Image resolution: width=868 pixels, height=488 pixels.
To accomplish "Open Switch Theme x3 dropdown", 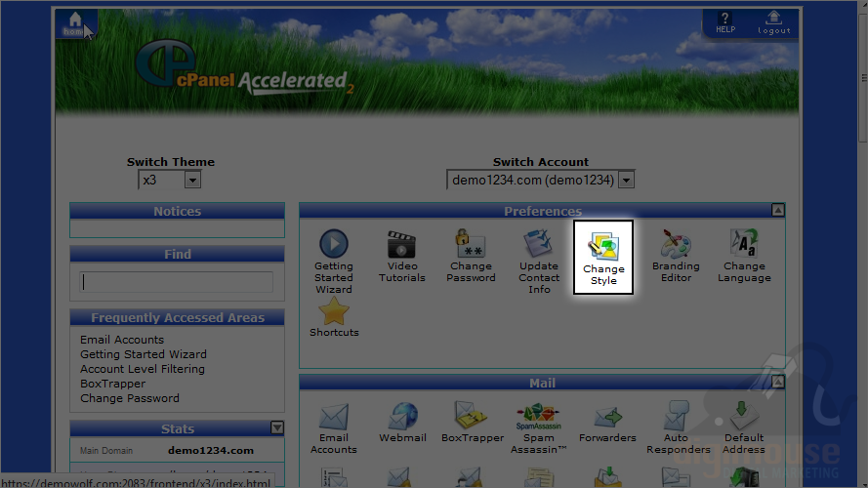I will pos(169,180).
